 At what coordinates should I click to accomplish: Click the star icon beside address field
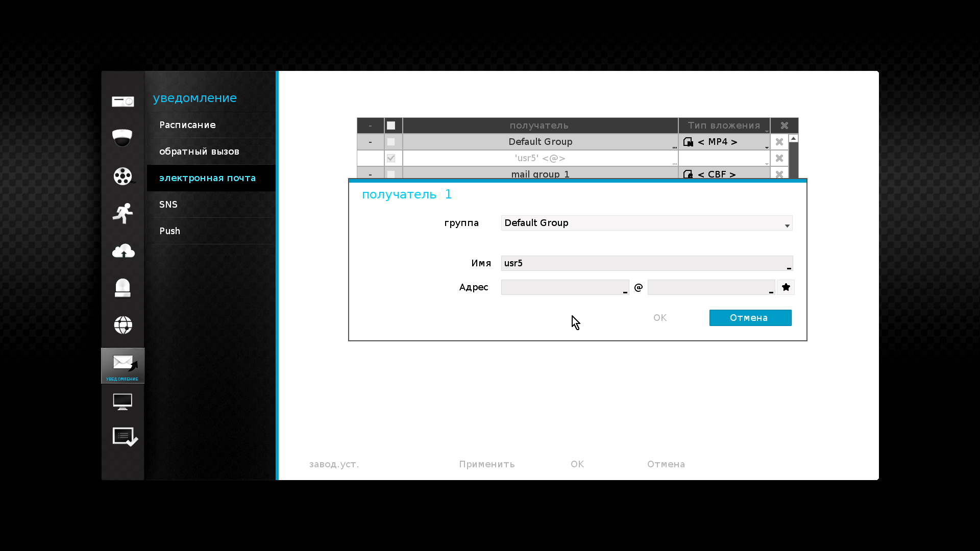tap(786, 287)
